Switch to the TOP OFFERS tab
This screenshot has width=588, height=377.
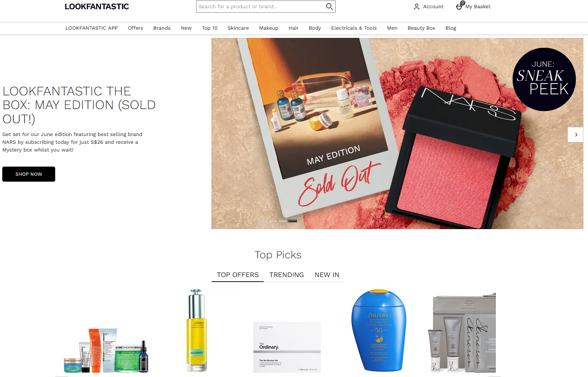[x=238, y=275]
